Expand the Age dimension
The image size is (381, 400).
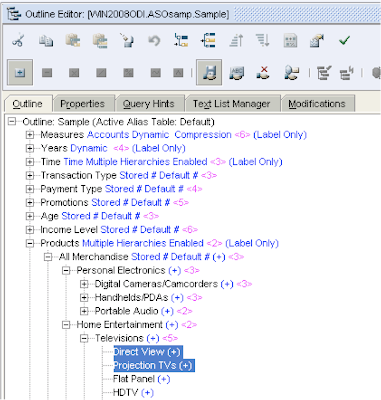(x=30, y=216)
